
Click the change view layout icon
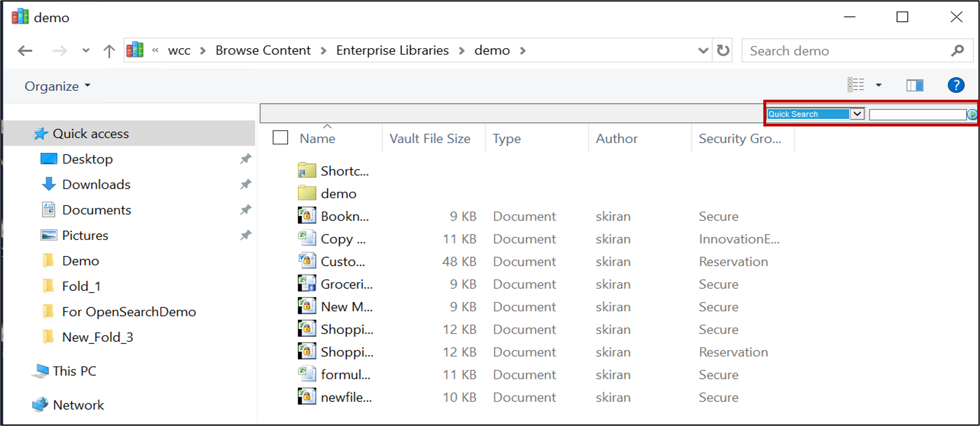coord(856,86)
